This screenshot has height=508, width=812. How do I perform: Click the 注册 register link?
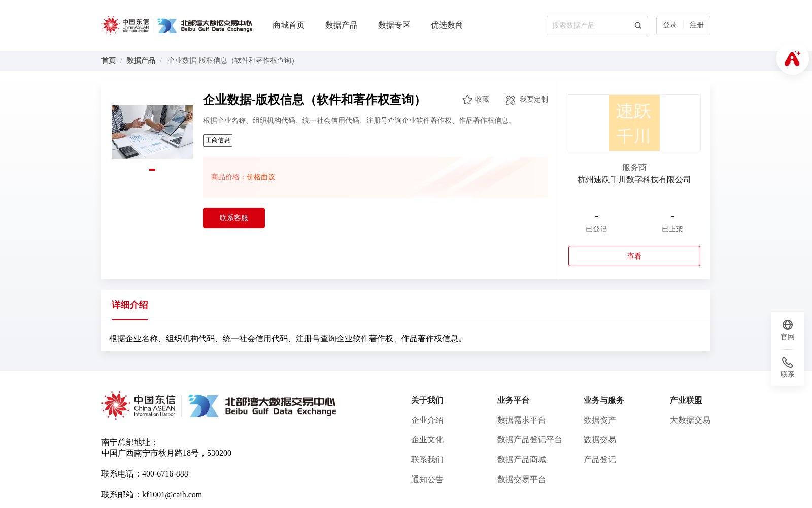[697, 25]
